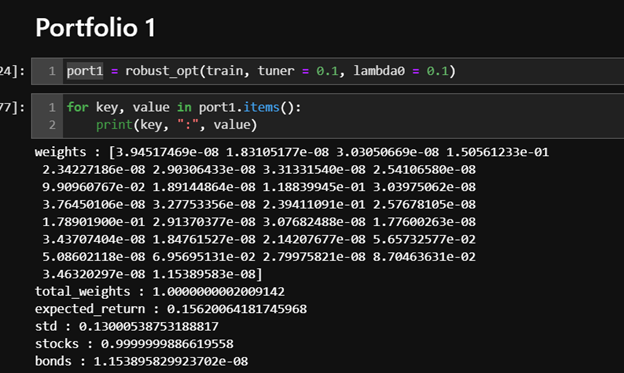
Task: Click weight value 2.39411091e-01
Action: click(x=314, y=205)
